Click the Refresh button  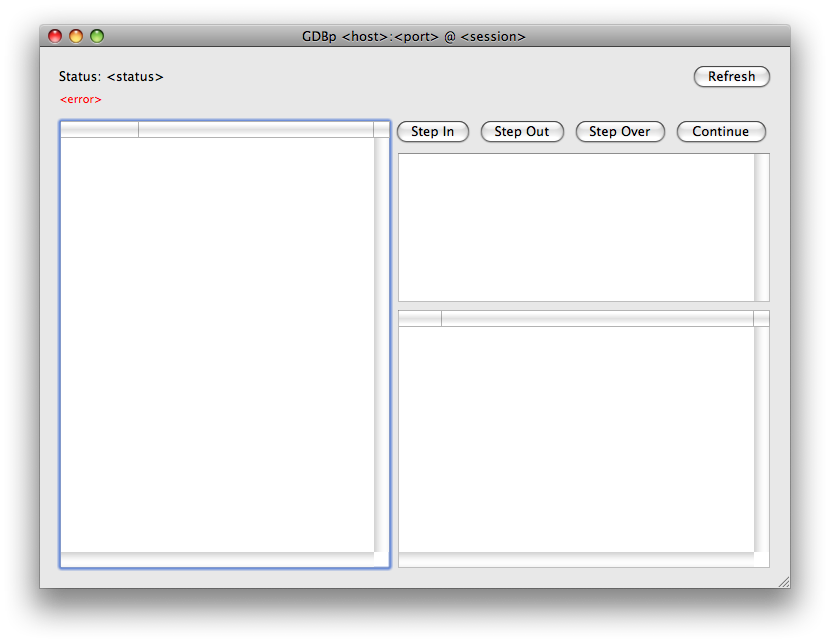click(732, 77)
